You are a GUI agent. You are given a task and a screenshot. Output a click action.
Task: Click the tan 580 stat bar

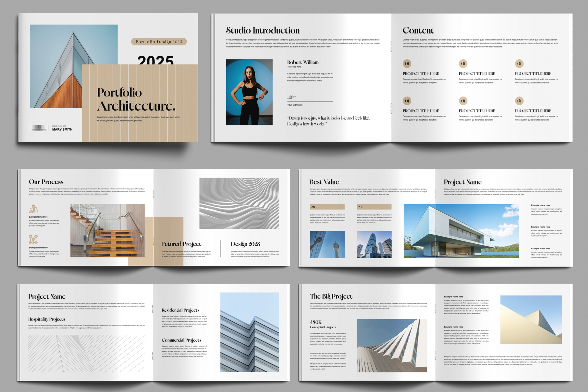(x=327, y=207)
